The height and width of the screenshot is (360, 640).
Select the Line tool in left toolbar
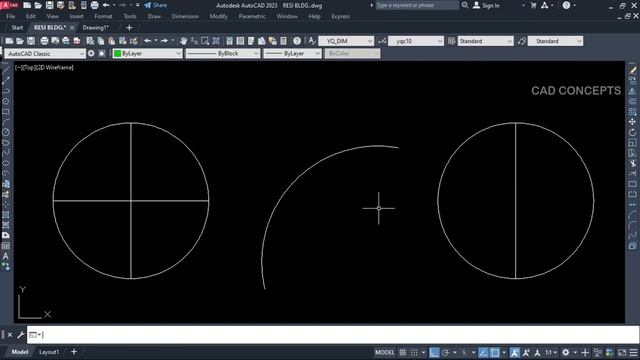tap(5, 70)
